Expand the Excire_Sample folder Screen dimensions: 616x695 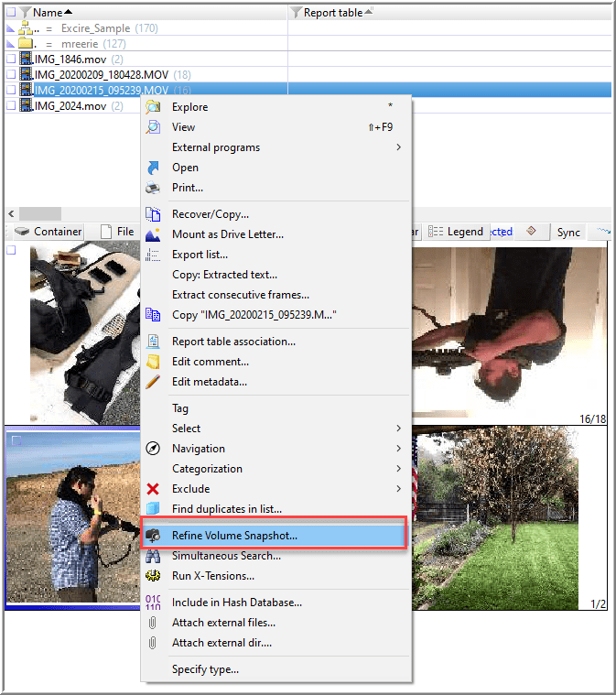tap(11, 28)
